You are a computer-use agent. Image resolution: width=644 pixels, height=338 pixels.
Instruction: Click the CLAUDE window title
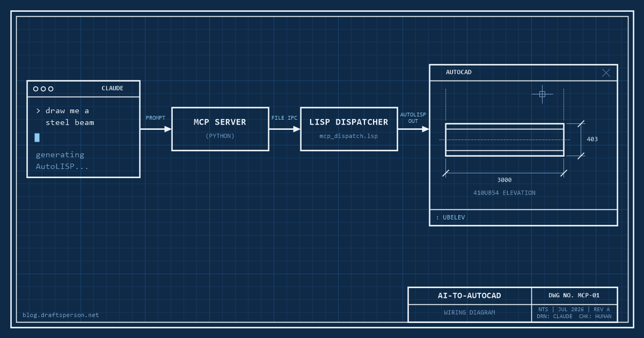(113, 89)
